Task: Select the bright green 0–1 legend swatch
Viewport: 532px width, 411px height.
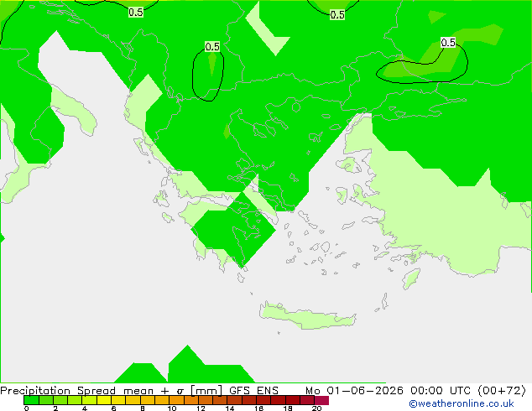Action: coord(31,400)
